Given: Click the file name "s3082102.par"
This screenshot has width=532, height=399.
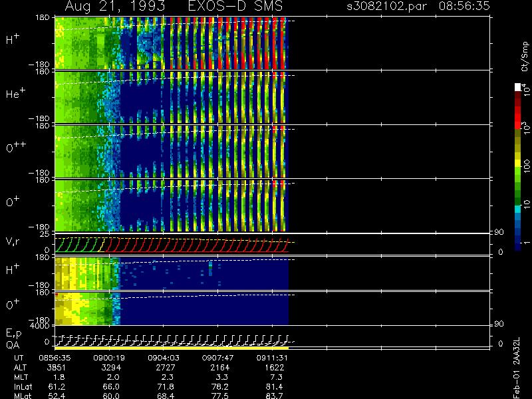Looking at the screenshot, I should click(387, 7).
